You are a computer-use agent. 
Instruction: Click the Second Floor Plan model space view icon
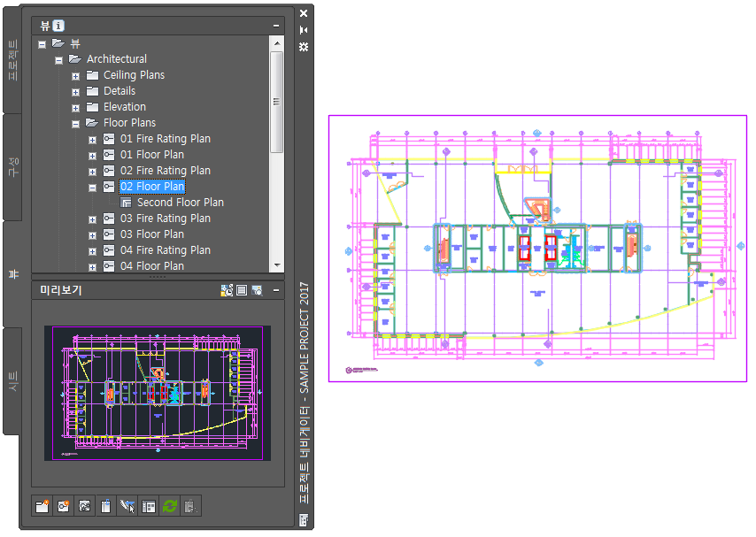(126, 203)
